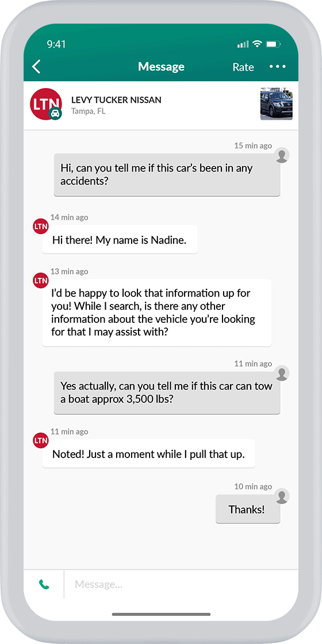
Task: Tap user avatar beside 15 min ago message
Action: click(282, 155)
